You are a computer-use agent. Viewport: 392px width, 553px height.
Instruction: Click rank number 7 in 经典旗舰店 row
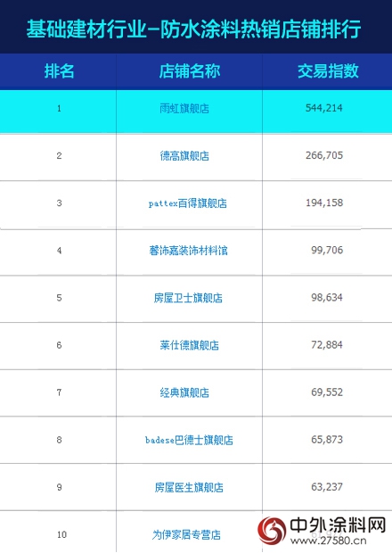click(59, 392)
